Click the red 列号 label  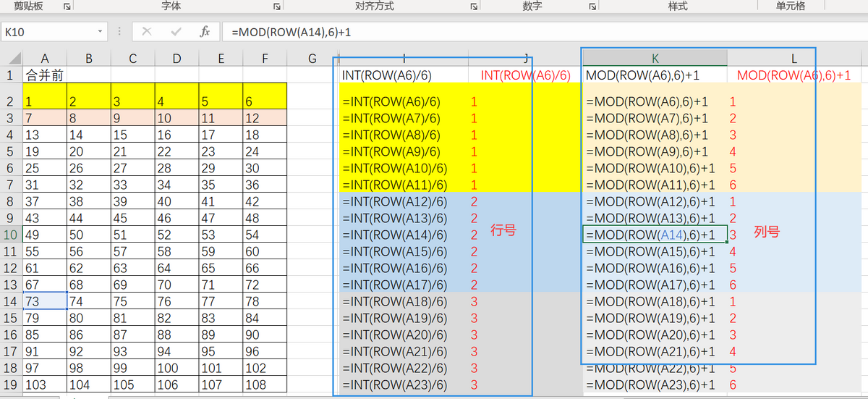[x=766, y=231]
